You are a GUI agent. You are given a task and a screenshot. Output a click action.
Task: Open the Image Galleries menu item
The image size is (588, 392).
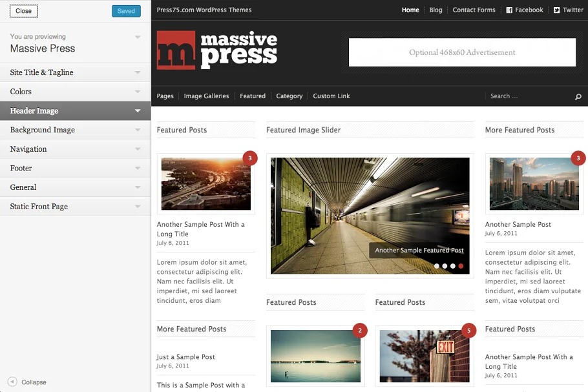coord(206,96)
